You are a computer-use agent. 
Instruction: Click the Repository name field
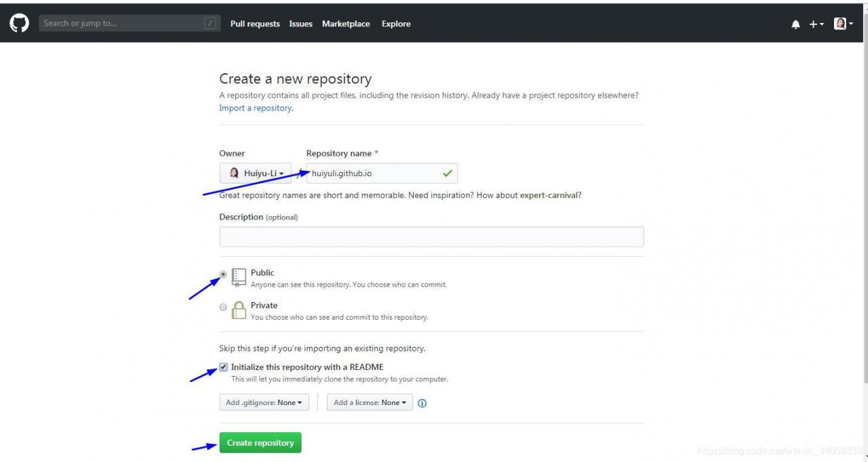pos(382,173)
